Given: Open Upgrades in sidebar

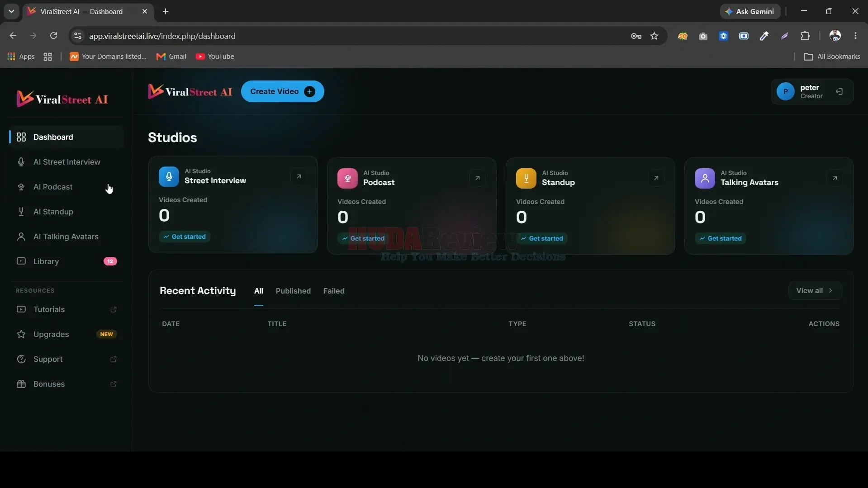Looking at the screenshot, I should click(x=66, y=334).
